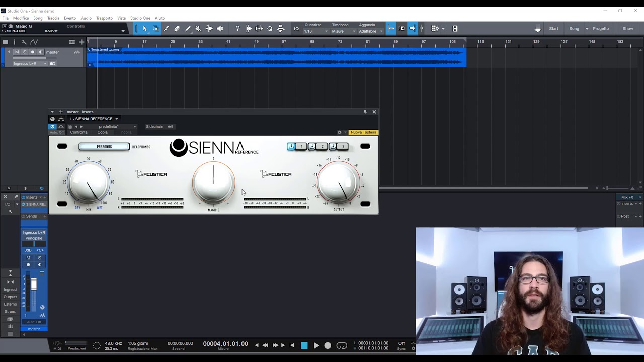Open the Timebase Misure dropdown

point(343,31)
